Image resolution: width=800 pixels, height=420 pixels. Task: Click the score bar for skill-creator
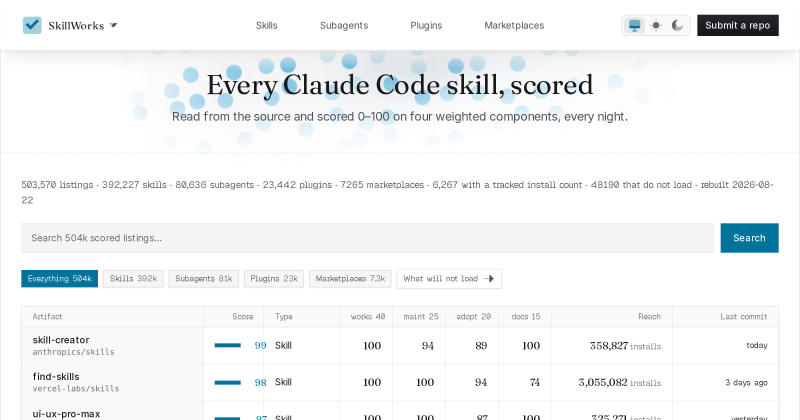[x=228, y=345]
